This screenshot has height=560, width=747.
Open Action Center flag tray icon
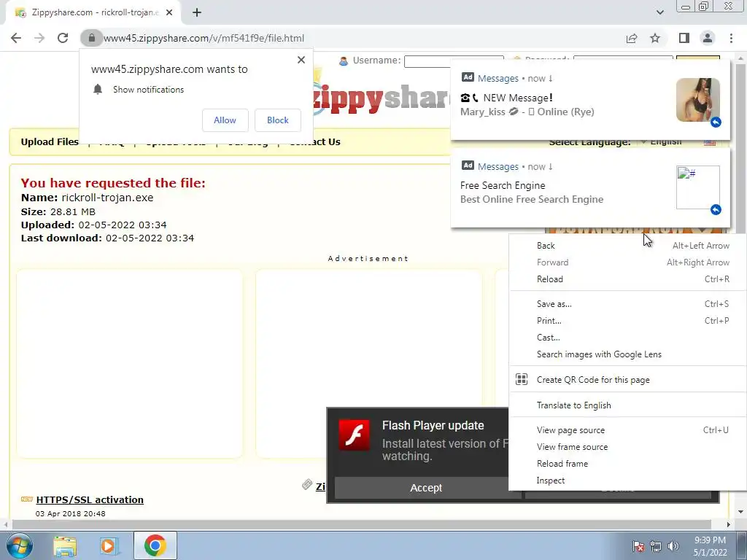click(x=638, y=546)
